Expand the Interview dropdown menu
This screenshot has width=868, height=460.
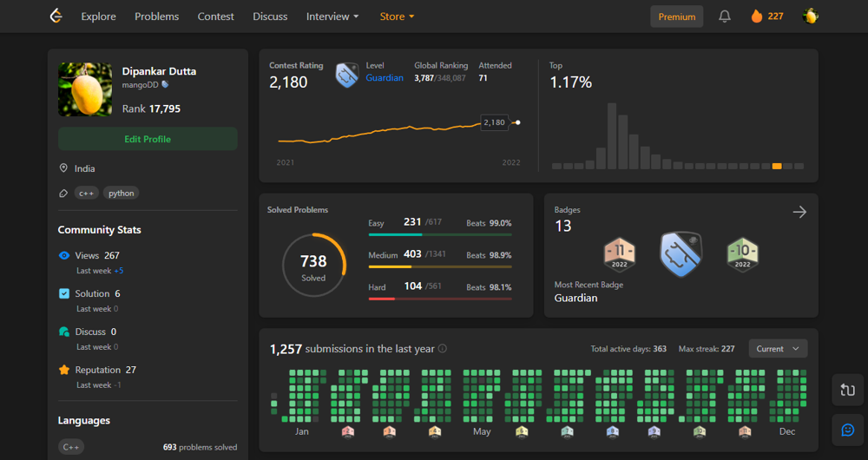332,16
